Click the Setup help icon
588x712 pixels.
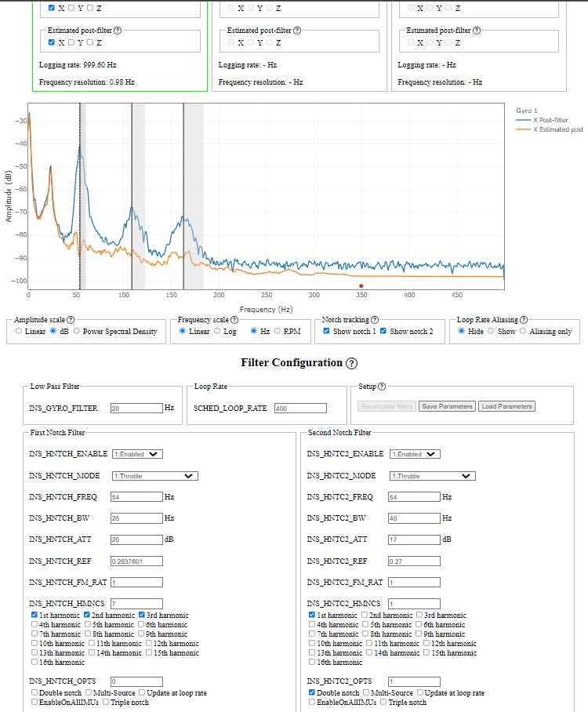[382, 386]
